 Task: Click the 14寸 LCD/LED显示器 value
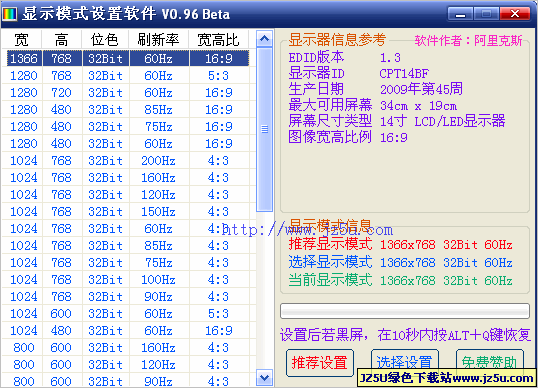(x=443, y=121)
